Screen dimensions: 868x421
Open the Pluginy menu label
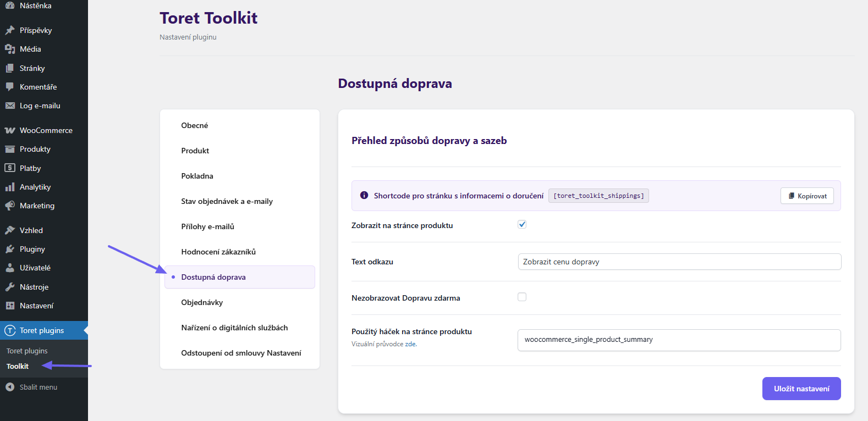(32, 249)
